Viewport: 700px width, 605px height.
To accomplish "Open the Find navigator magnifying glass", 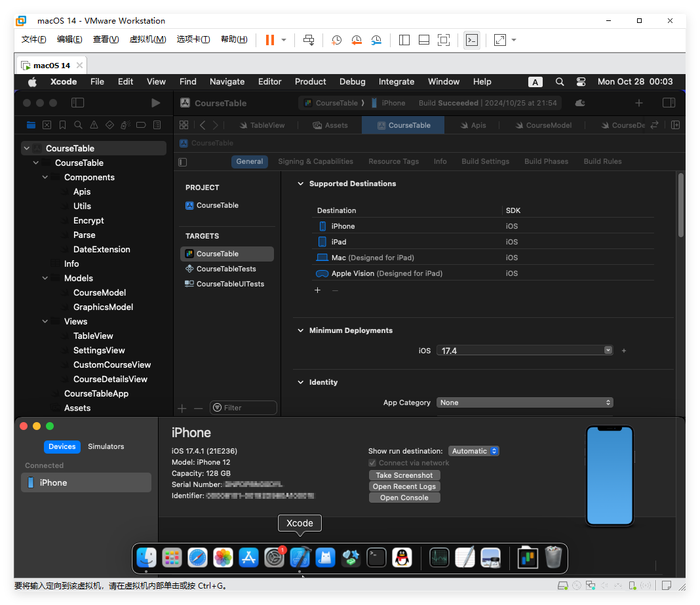I will (79, 125).
